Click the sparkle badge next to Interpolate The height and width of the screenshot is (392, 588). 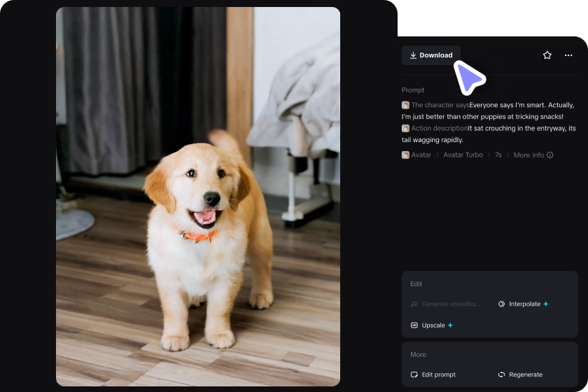[546, 304]
